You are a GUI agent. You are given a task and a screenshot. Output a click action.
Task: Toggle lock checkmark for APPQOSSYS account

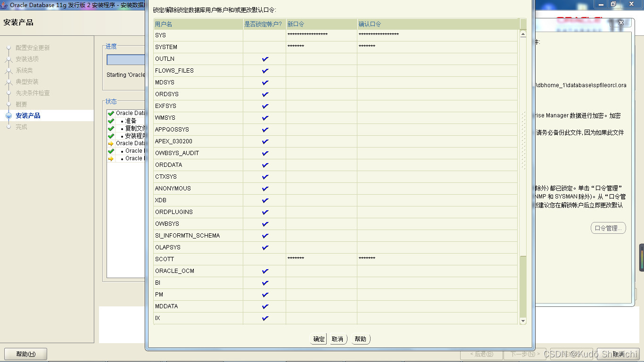[265, 130]
